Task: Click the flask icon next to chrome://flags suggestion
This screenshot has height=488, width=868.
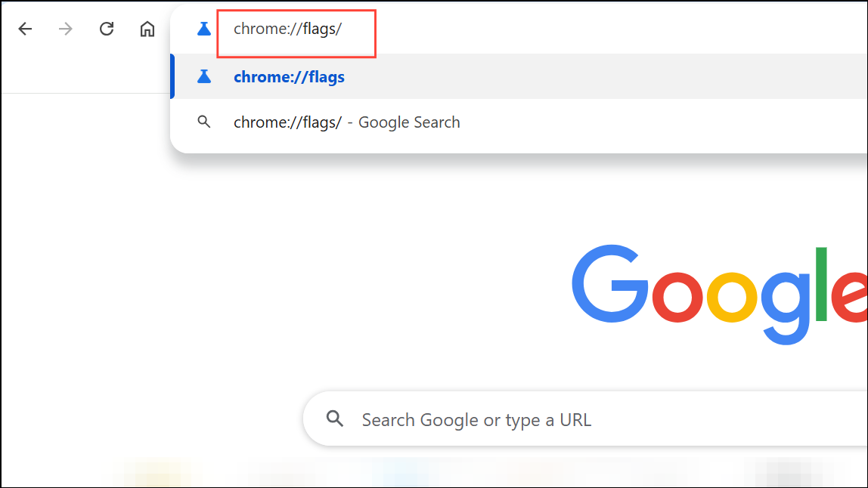Action: pos(203,76)
